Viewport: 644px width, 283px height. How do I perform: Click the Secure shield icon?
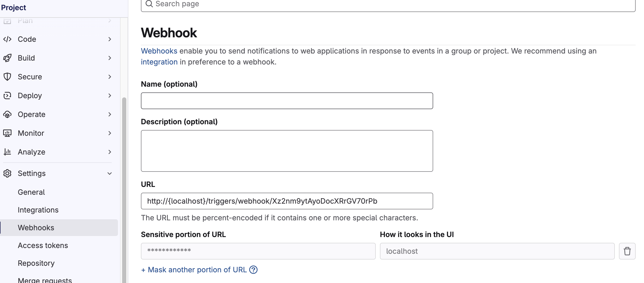tap(7, 77)
